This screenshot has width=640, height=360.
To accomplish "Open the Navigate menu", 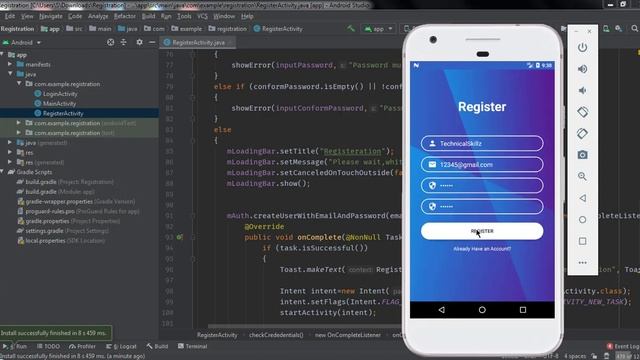I will (x=51, y=16).
